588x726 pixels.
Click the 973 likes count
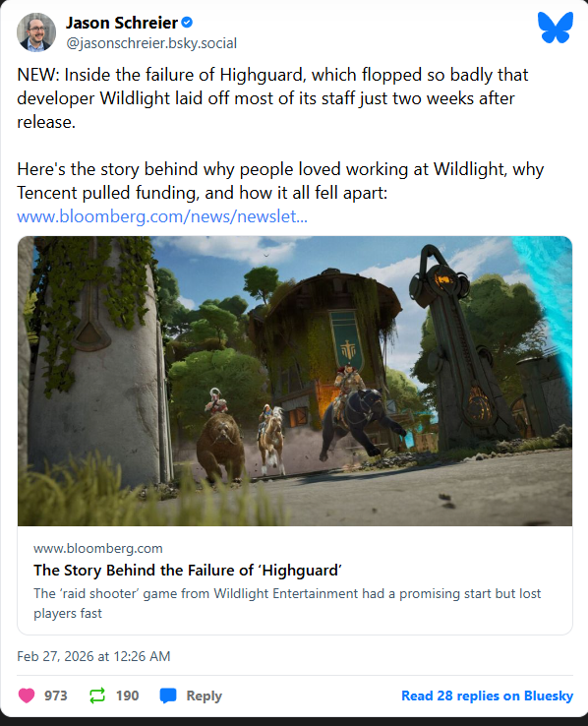(x=55, y=696)
